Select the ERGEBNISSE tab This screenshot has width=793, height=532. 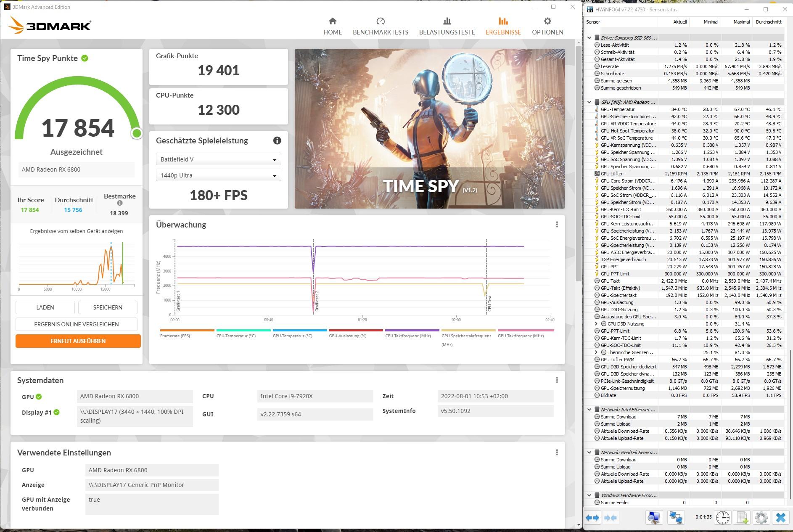[x=503, y=26]
